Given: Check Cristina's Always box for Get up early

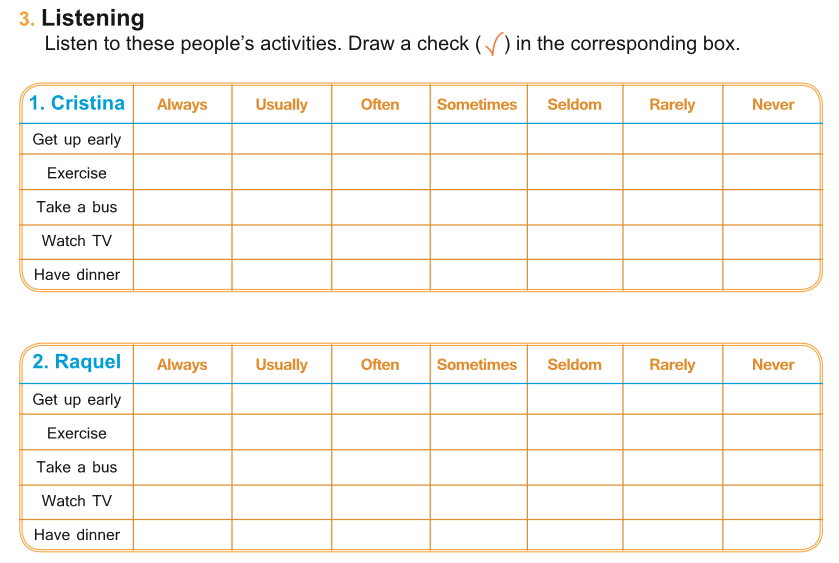Looking at the screenshot, I should click(x=182, y=139).
